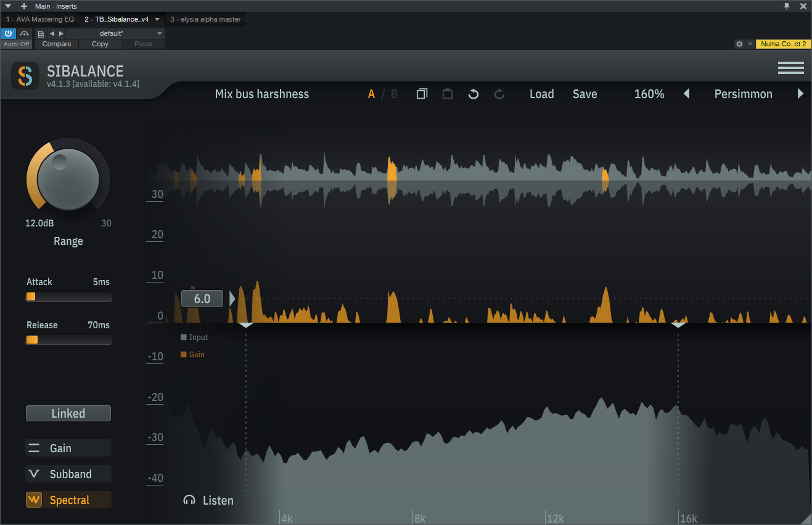Switch to elysia alpha master tab
This screenshot has height=525, width=812.
click(205, 19)
